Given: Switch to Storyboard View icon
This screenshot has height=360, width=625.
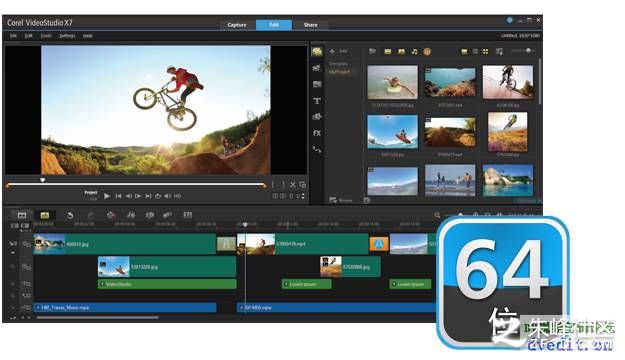Looking at the screenshot, I should [22, 215].
